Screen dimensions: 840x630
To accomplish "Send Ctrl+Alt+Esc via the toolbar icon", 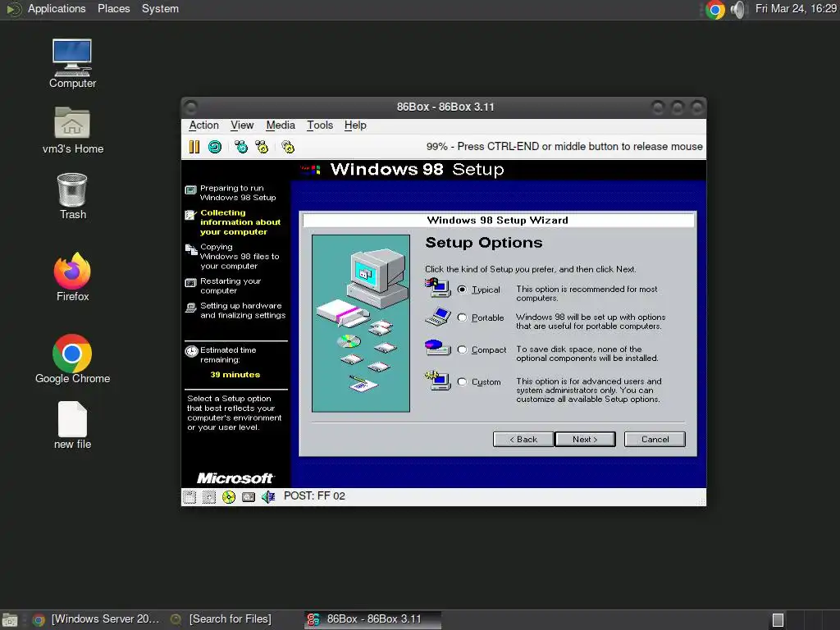I will point(262,147).
